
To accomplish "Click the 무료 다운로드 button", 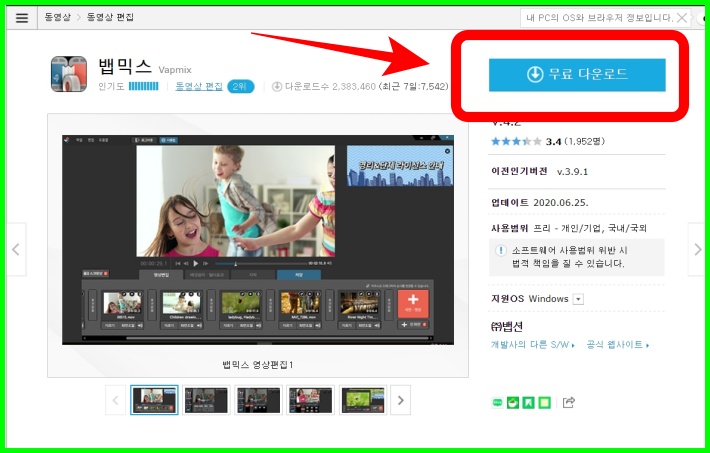I will click(x=577, y=75).
